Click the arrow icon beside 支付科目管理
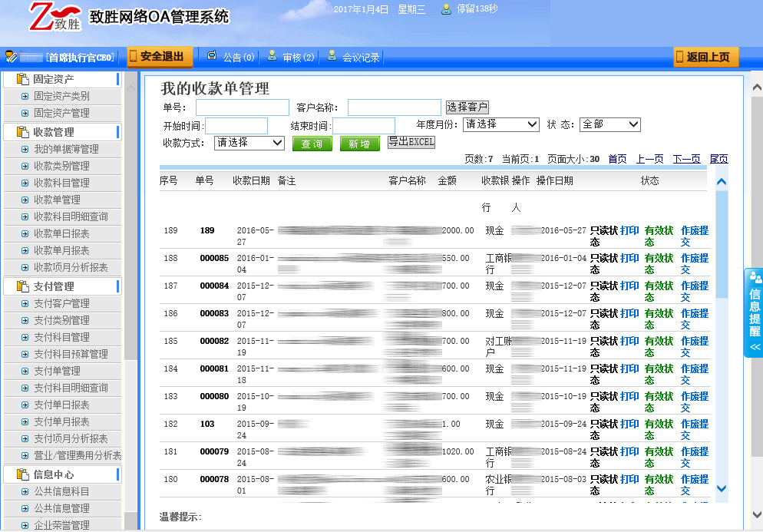Viewport: 763px width, 532px height. pos(25,337)
